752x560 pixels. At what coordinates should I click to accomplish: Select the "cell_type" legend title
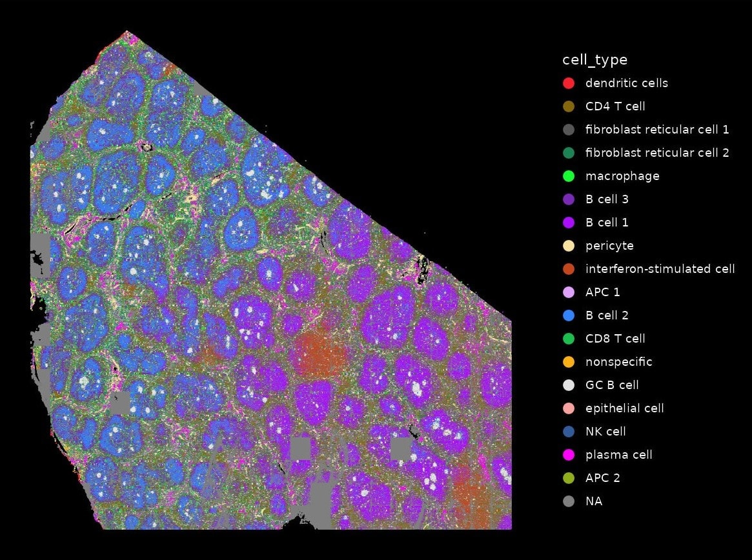[594, 60]
